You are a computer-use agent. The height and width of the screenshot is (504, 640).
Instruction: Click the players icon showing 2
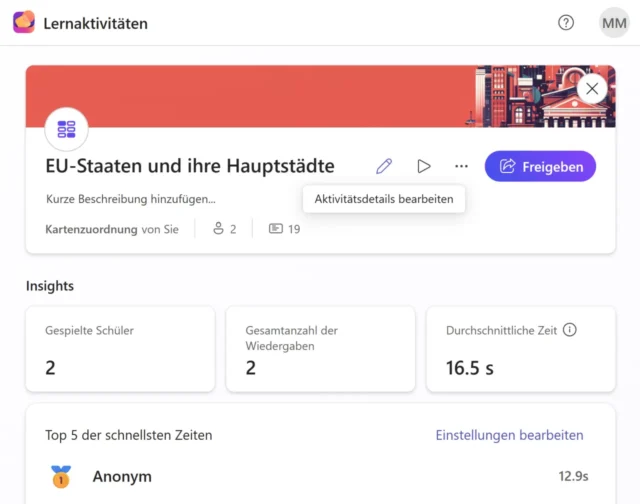(x=218, y=229)
